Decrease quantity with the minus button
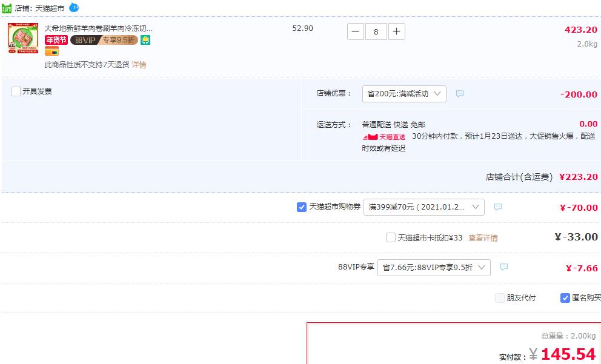This screenshot has height=364, width=601. [x=355, y=31]
